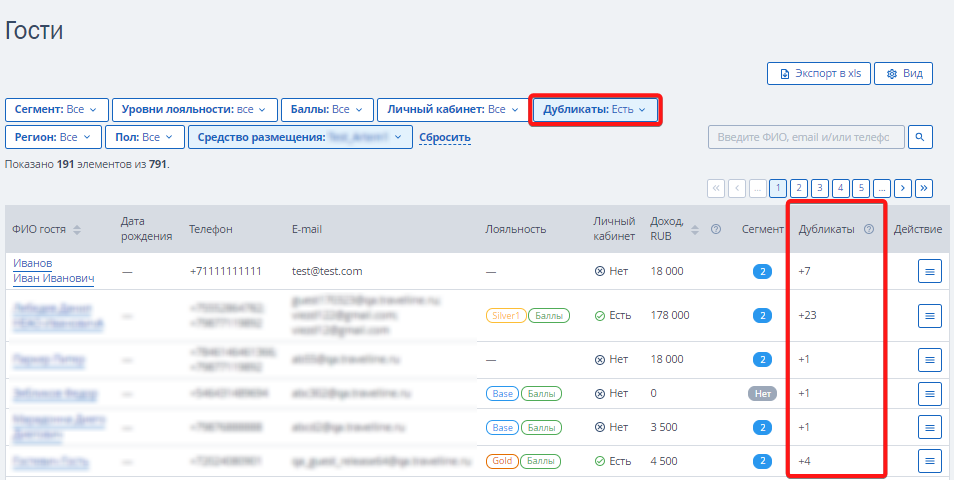Screen dimensions: 954x480
Task: Open action menu for Иванов Иван Иванович
Action: (x=930, y=271)
